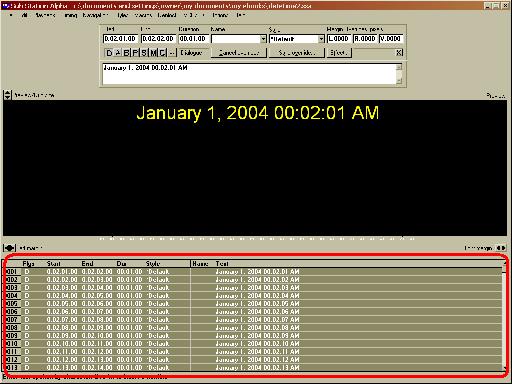
Task: Select the B event type button
Action: pyautogui.click(x=126, y=53)
